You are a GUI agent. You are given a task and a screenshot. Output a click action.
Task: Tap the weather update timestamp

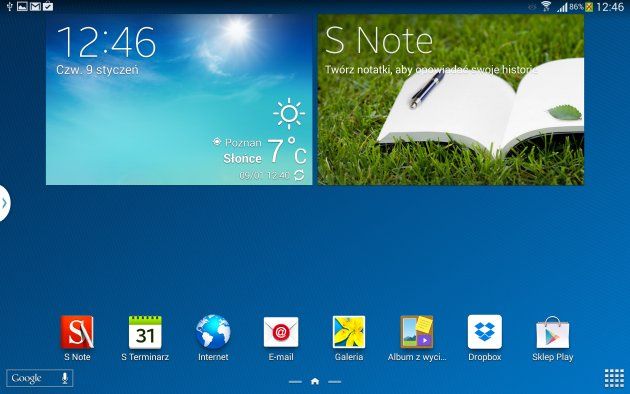[x=264, y=176]
